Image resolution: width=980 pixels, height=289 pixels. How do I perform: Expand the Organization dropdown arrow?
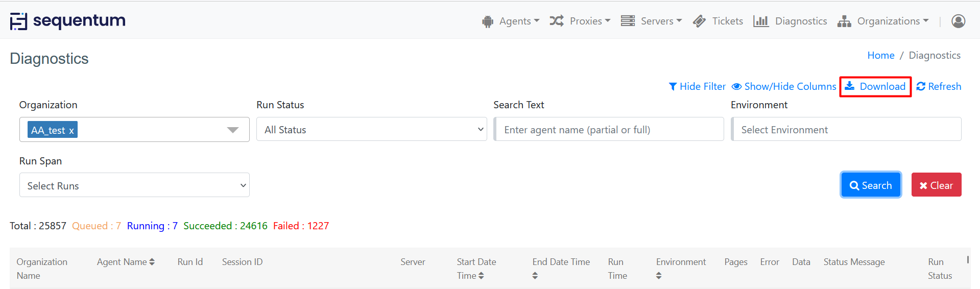click(233, 130)
